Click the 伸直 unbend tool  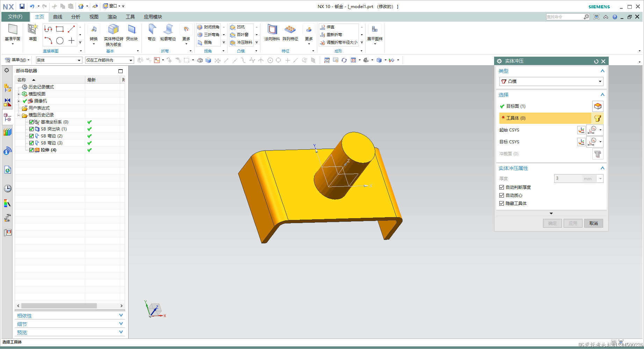327,27
